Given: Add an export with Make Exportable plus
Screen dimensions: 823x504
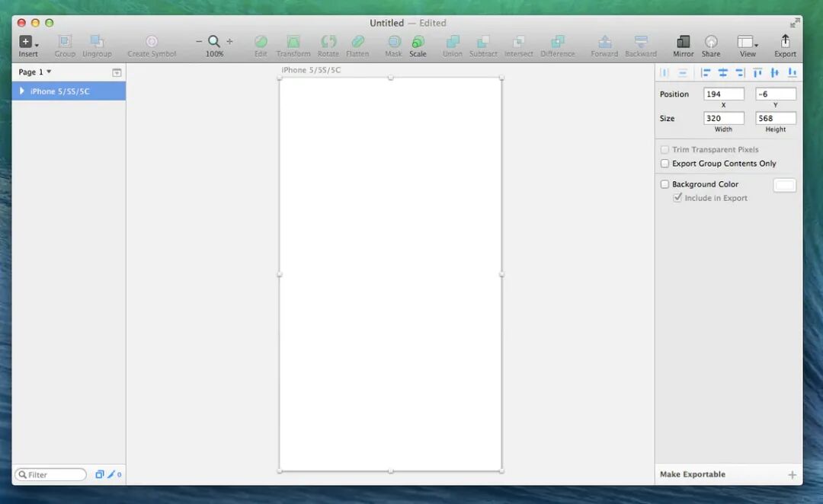Looking at the screenshot, I should click(x=792, y=474).
